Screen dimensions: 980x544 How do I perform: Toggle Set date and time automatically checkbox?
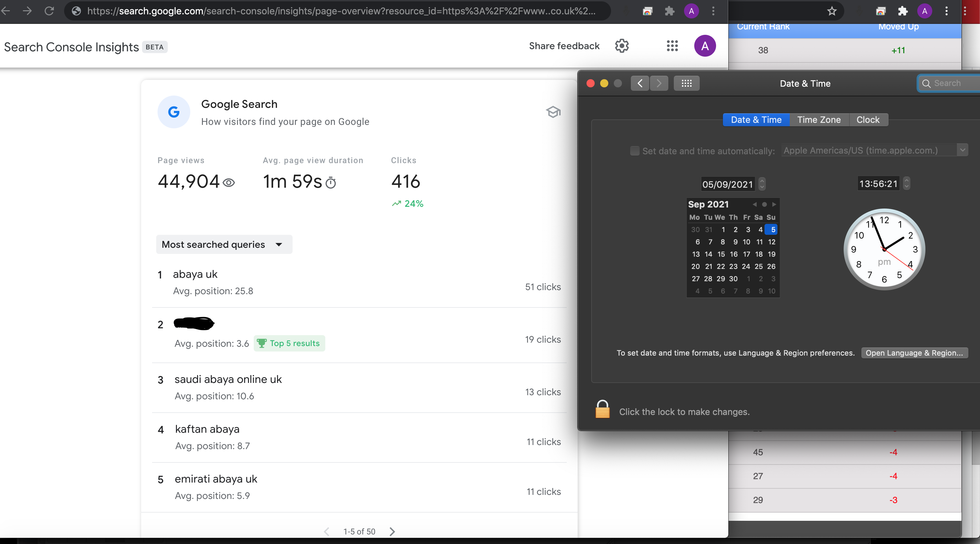(635, 151)
